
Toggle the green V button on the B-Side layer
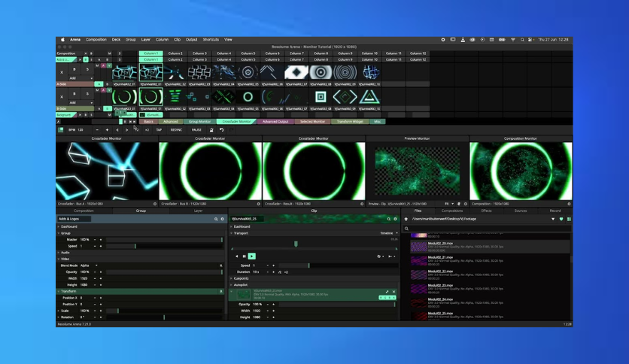pyautogui.click(x=109, y=90)
